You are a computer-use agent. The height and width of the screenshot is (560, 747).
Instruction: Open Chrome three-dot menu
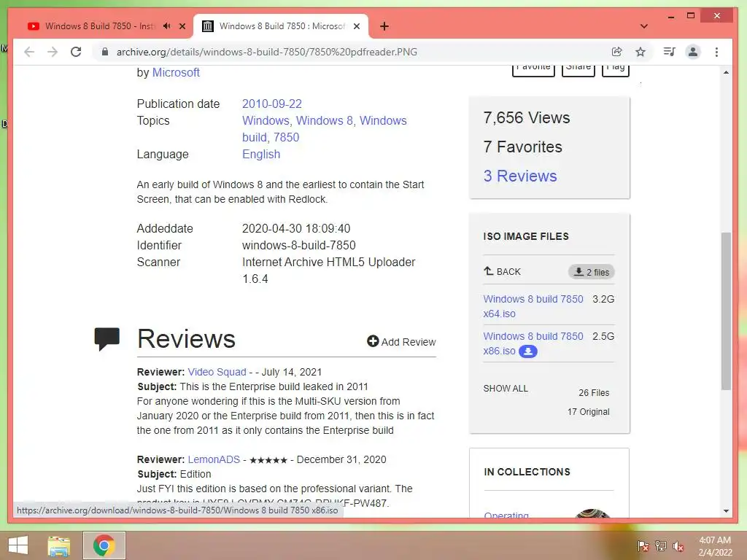click(x=716, y=52)
